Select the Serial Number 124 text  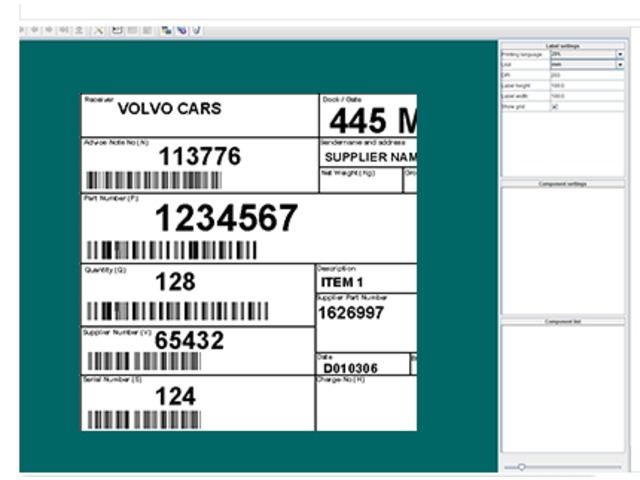(175, 397)
